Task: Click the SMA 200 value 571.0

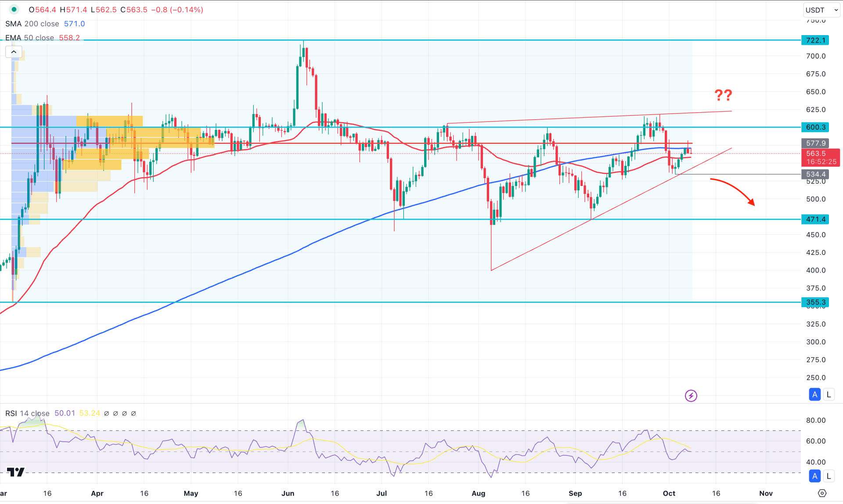Action: [x=74, y=24]
